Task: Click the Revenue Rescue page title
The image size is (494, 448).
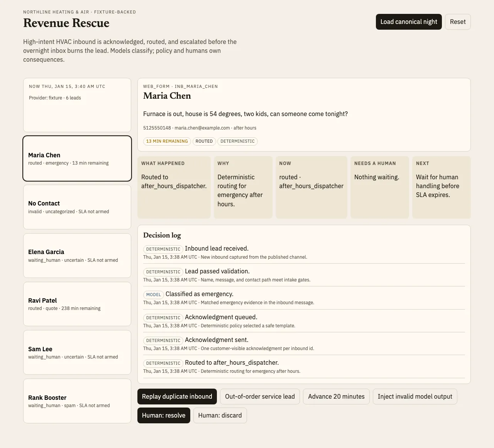Action: (x=66, y=23)
